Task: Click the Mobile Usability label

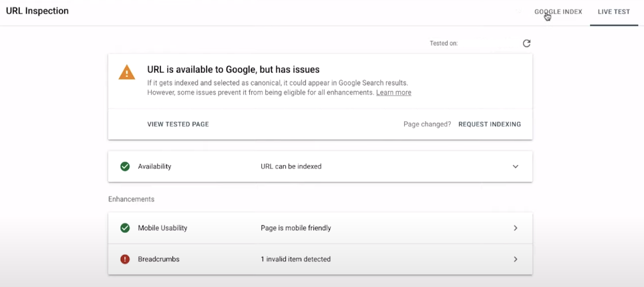Action: coord(162,227)
